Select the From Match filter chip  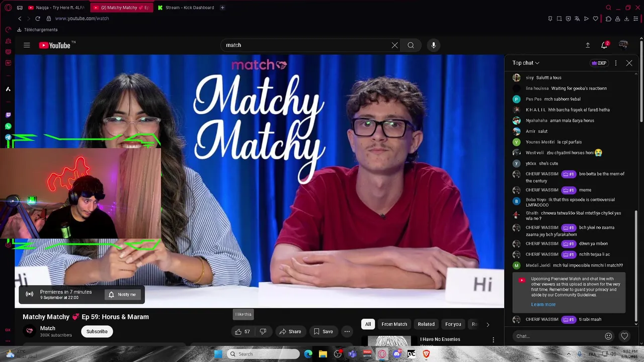click(394, 324)
